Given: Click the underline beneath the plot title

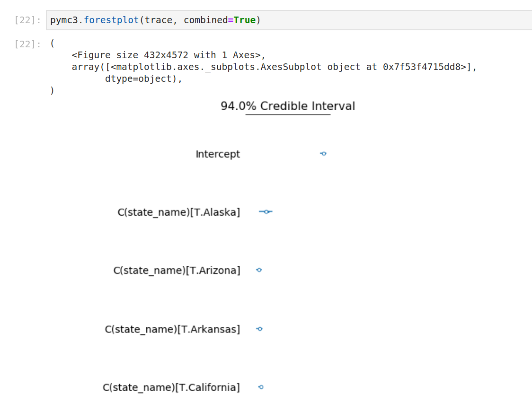Looking at the screenshot, I should pyautogui.click(x=287, y=115).
